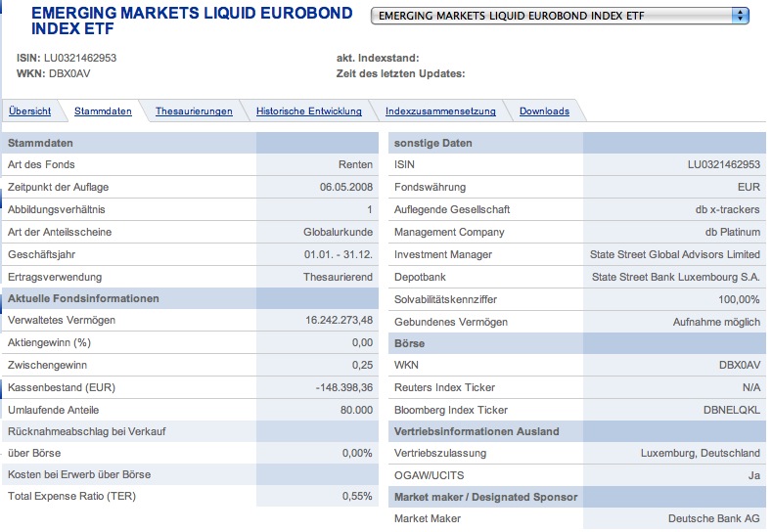Click the ISIN number below the page title
The height and width of the screenshot is (532, 772).
tap(80, 58)
